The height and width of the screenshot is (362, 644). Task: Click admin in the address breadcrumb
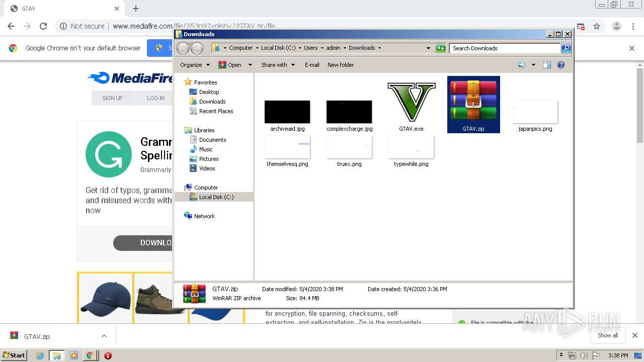pyautogui.click(x=333, y=48)
